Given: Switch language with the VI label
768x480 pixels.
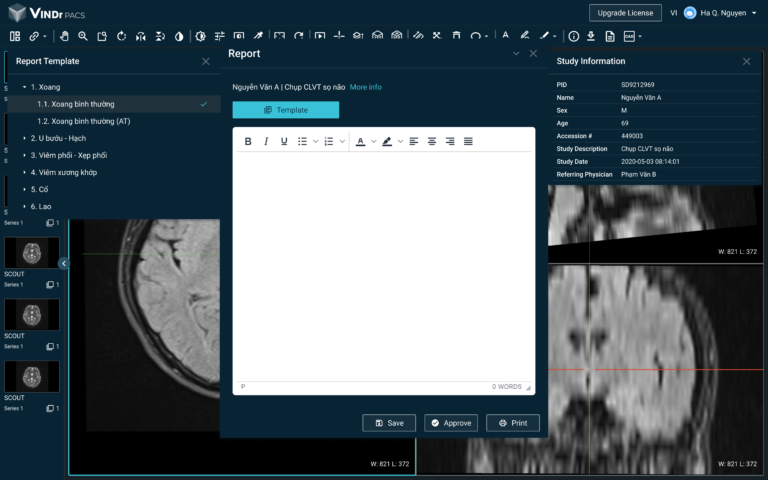Looking at the screenshot, I should pos(673,13).
